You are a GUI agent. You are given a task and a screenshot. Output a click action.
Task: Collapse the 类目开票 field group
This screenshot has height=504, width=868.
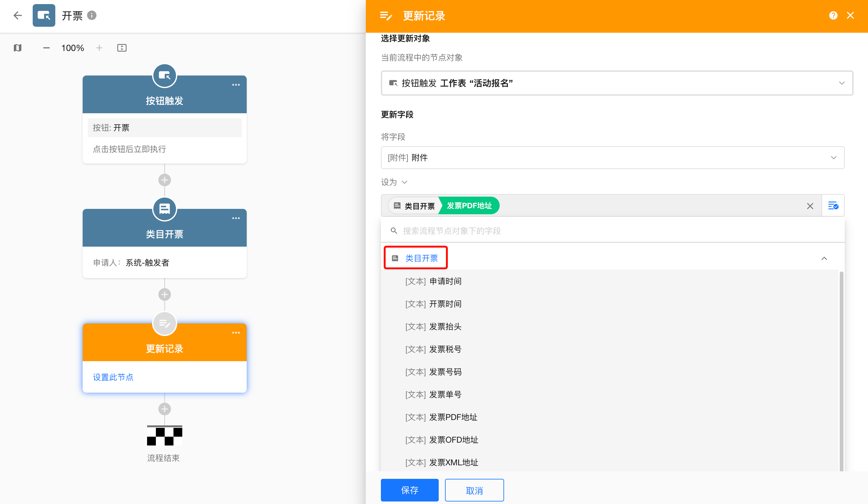[824, 258]
